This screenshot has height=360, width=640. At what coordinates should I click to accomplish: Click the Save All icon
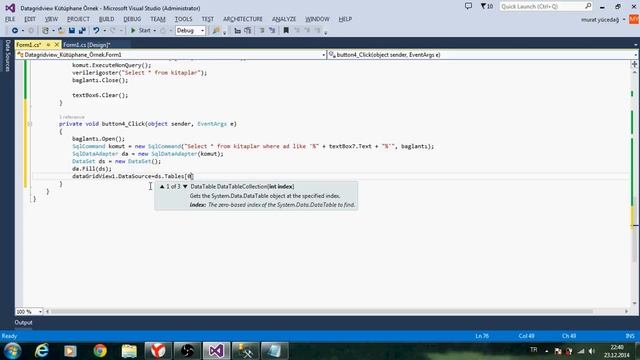point(82,31)
